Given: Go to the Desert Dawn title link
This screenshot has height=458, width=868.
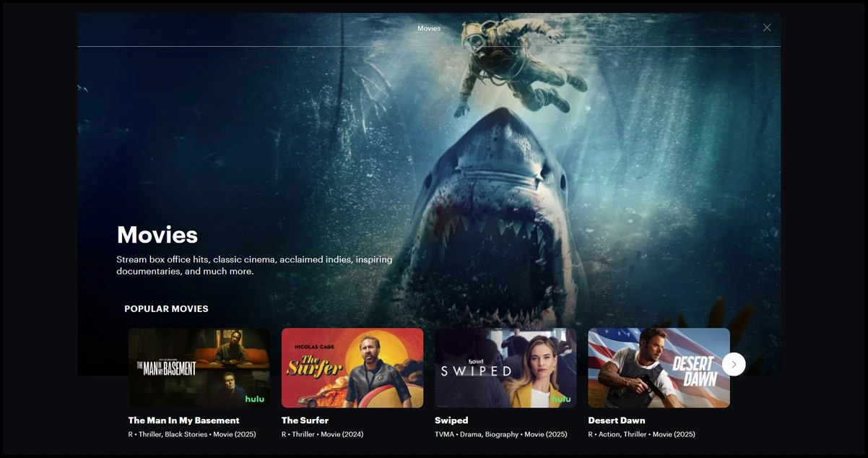Looking at the screenshot, I should tap(617, 420).
